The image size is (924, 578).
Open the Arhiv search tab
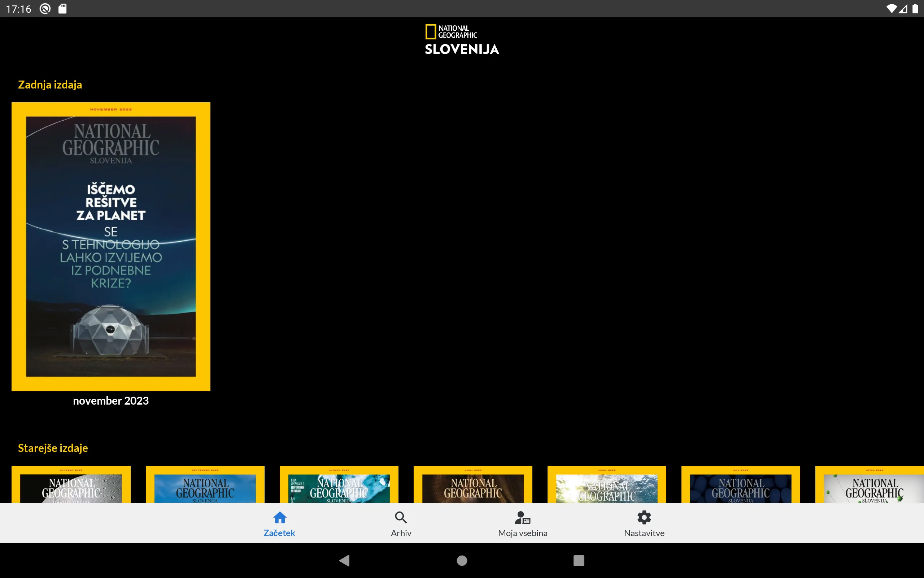click(401, 524)
